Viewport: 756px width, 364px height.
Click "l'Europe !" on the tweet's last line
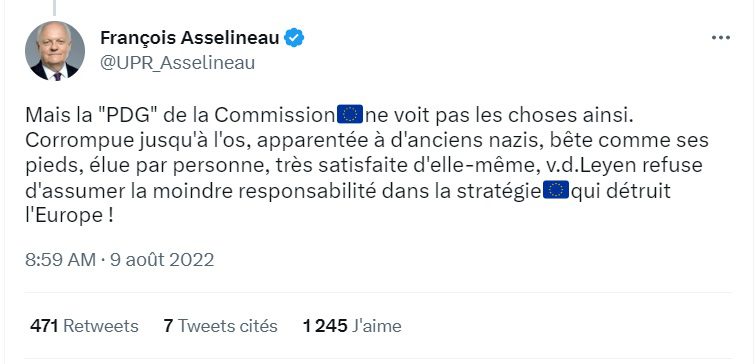point(69,216)
